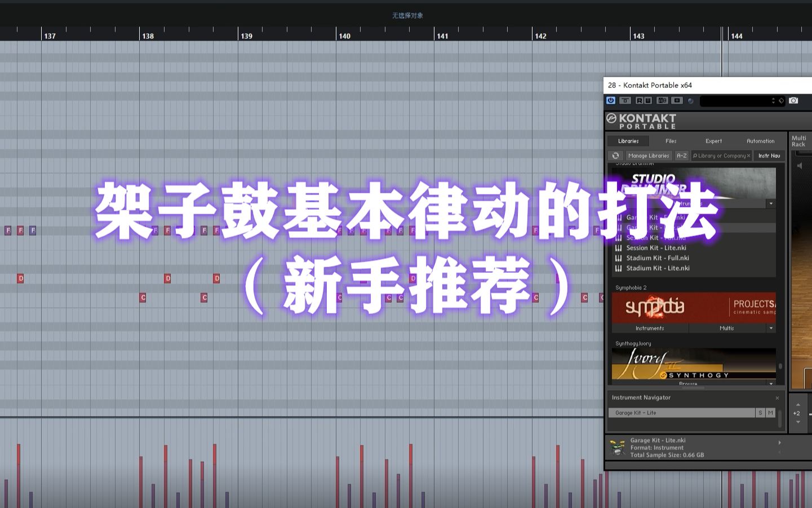Toggle the A/B setting comparison button
This screenshot has width=812, height=508.
pyautogui.click(x=663, y=100)
